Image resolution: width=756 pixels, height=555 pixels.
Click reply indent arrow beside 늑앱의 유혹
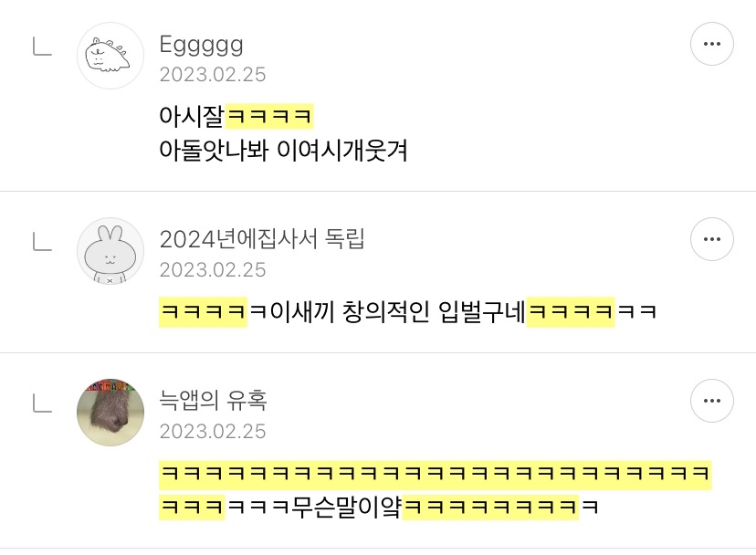click(42, 403)
